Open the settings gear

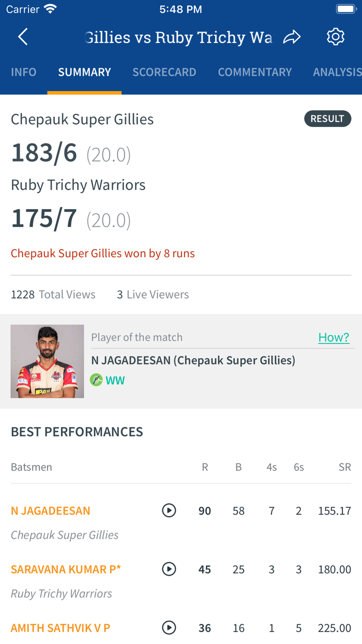click(335, 37)
